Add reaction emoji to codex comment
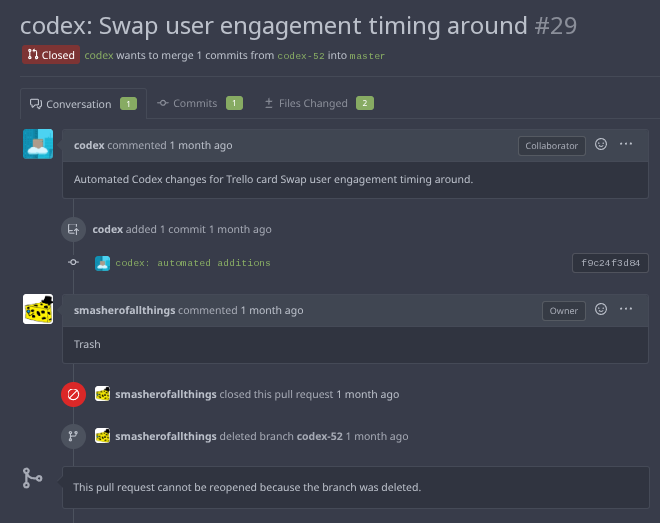Viewport: 660px width, 523px height. [x=601, y=144]
